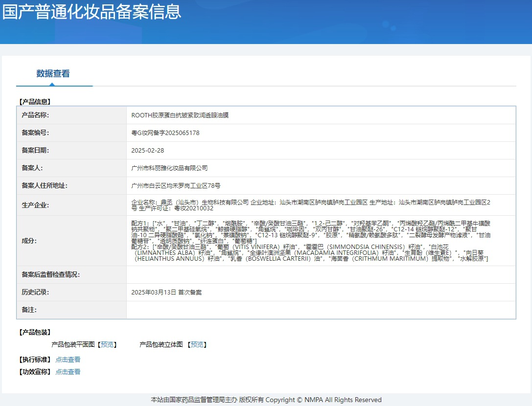Preview 产品包装立体图 via 预览 link
The width and height of the screenshot is (532, 406).
(x=197, y=344)
